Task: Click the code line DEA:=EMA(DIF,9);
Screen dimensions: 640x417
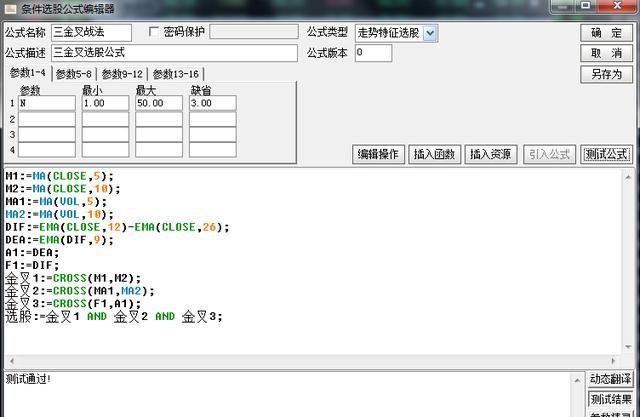Action: pyautogui.click(x=59, y=240)
